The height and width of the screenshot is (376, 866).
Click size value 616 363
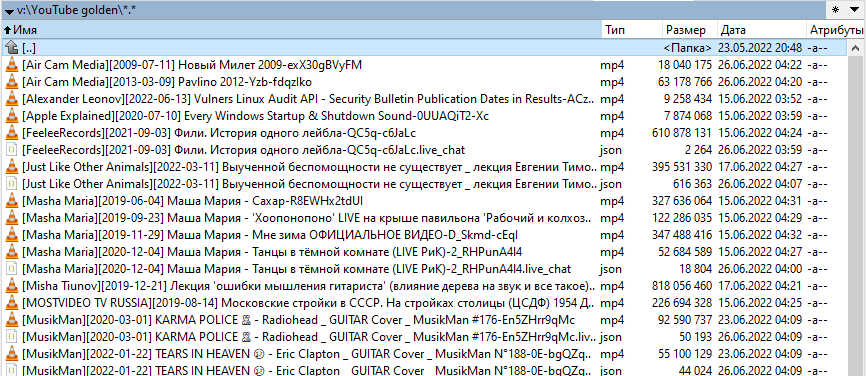(693, 184)
